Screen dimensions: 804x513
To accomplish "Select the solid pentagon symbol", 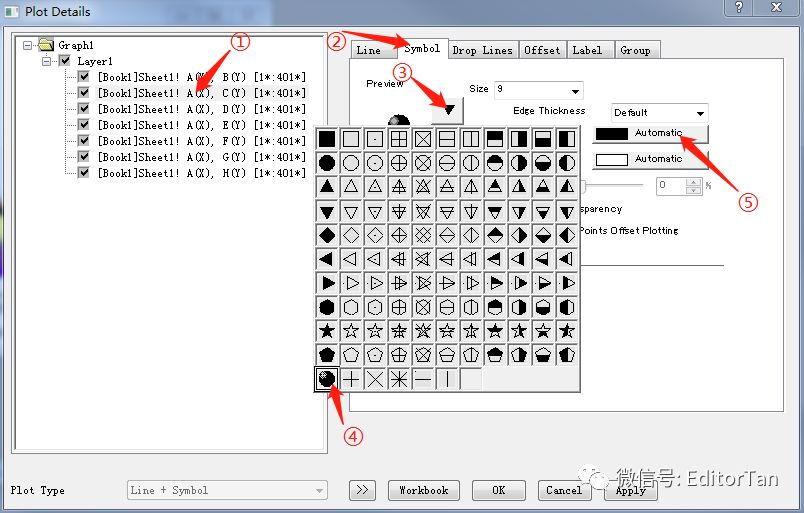I will pyautogui.click(x=327, y=354).
